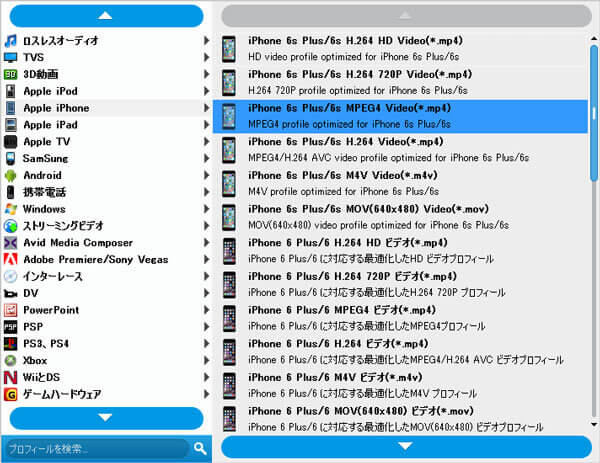Screen dimensions: 600x463
Task: Click the TVS television icon
Action: pyautogui.click(x=11, y=57)
